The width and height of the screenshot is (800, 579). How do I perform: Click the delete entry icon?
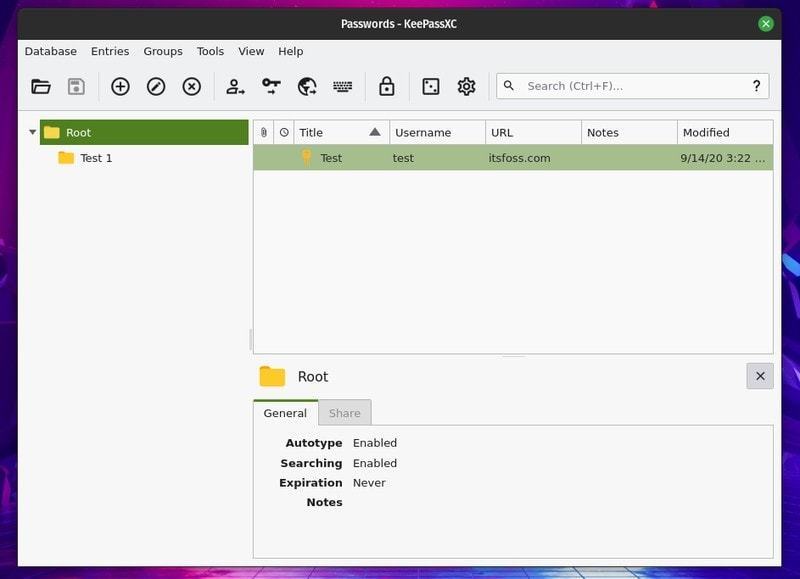coord(192,87)
